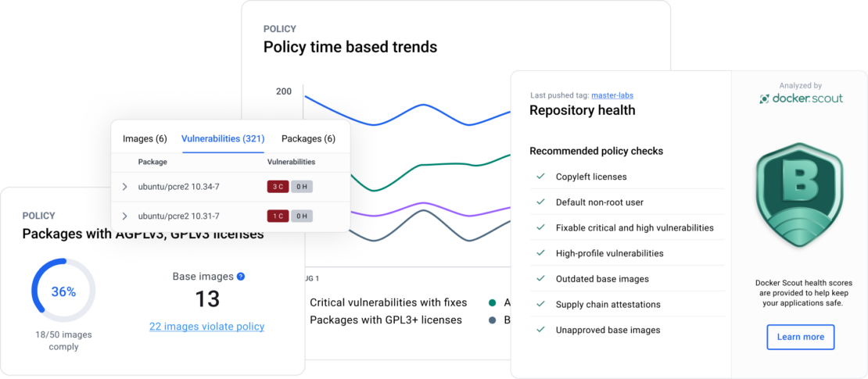The height and width of the screenshot is (379, 868).
Task: Click the Docker Scout logo
Action: click(799, 99)
